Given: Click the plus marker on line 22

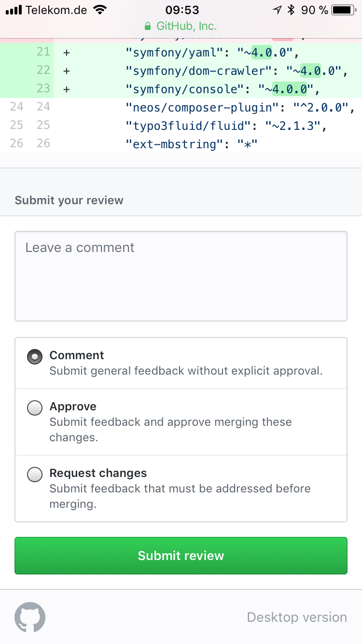Looking at the screenshot, I should point(67,70).
